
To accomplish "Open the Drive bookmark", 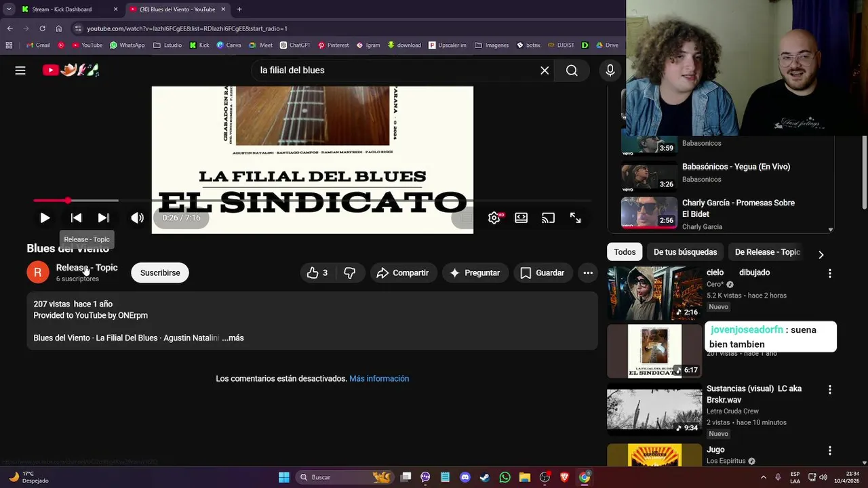I will (x=607, y=45).
